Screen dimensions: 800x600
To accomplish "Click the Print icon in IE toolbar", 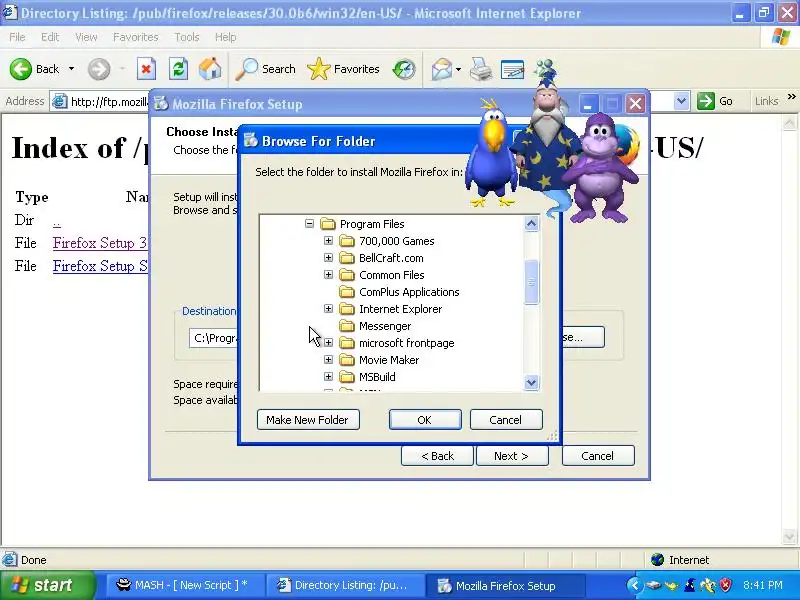I will point(481,69).
